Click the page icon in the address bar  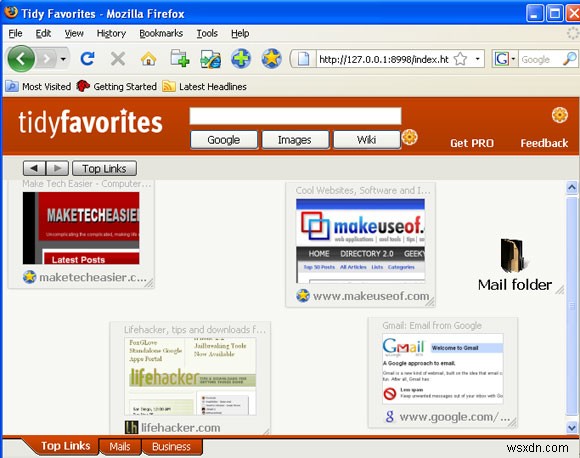(303, 59)
